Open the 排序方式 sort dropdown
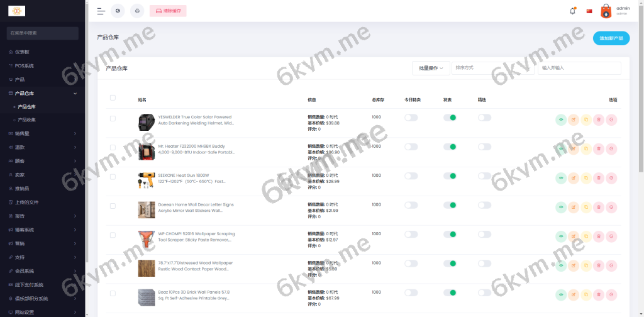 (492, 68)
